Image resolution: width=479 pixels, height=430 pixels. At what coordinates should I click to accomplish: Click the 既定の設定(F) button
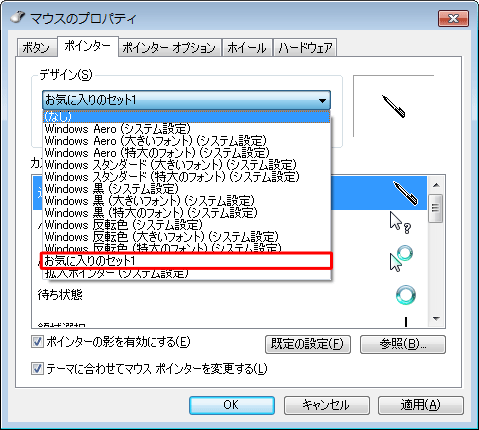(308, 344)
